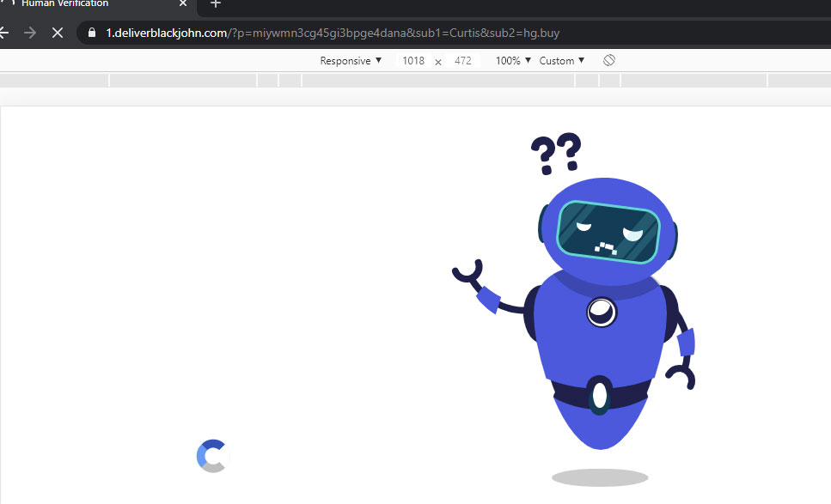This screenshot has height=504, width=831.
Task: Open the 100% zoom dropdown
Action: click(x=513, y=61)
